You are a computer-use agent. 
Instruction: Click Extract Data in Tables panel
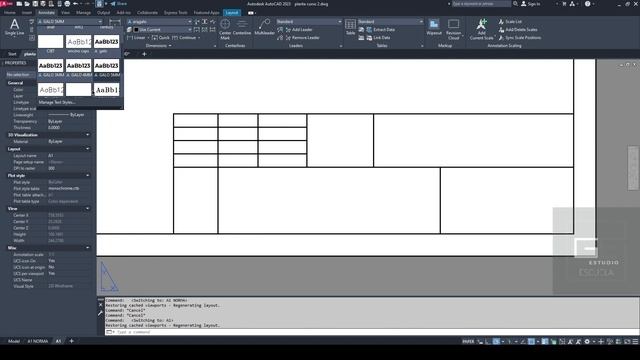[x=380, y=29]
